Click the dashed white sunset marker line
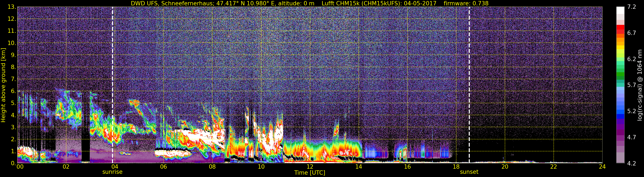The width and height of the screenshot is (644, 177). pos(469,85)
